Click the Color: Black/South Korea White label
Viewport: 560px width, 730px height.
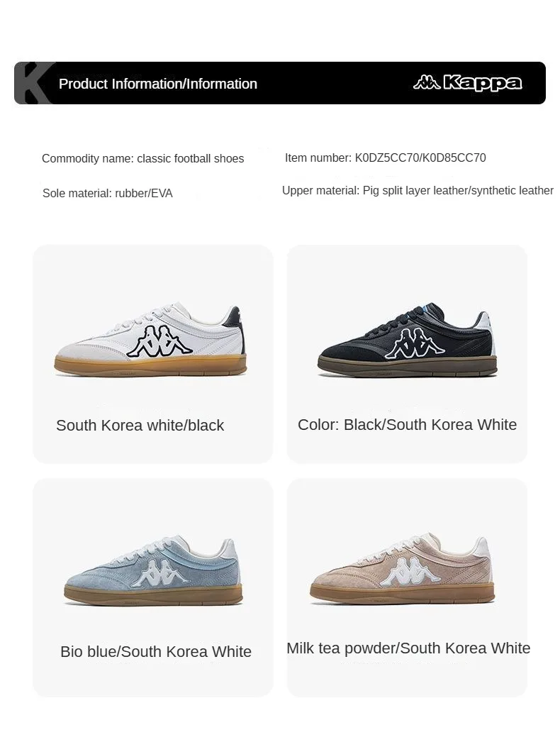407,424
